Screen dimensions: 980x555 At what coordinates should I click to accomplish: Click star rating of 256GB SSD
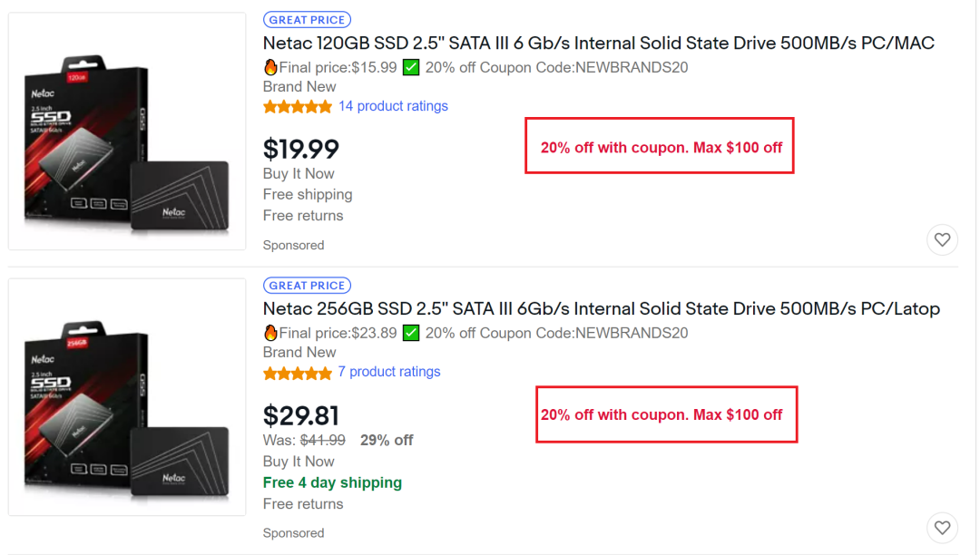point(297,373)
